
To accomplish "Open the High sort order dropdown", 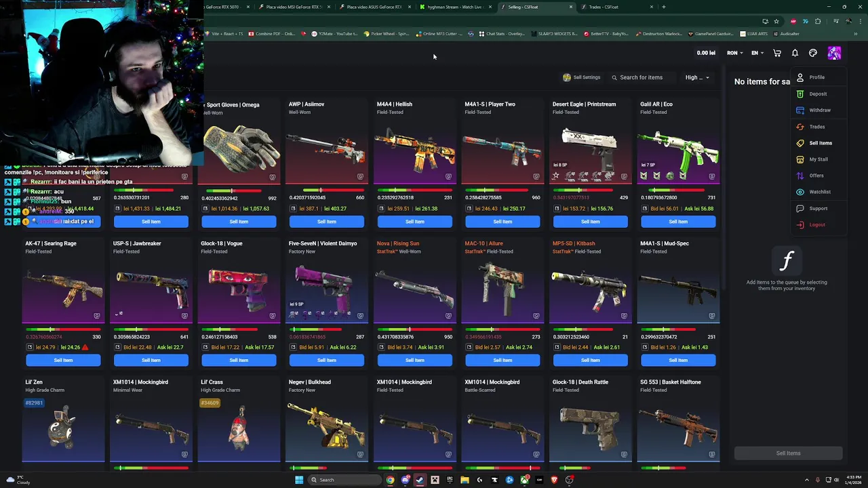I will click(696, 77).
